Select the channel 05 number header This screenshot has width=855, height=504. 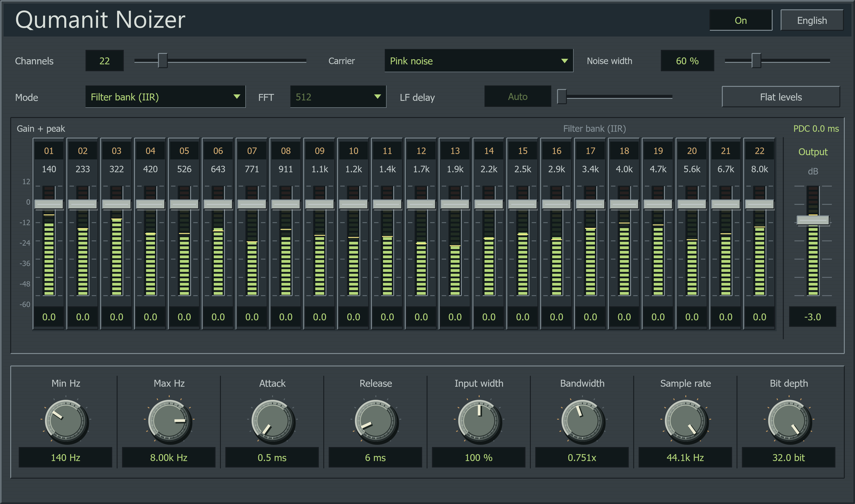184,151
